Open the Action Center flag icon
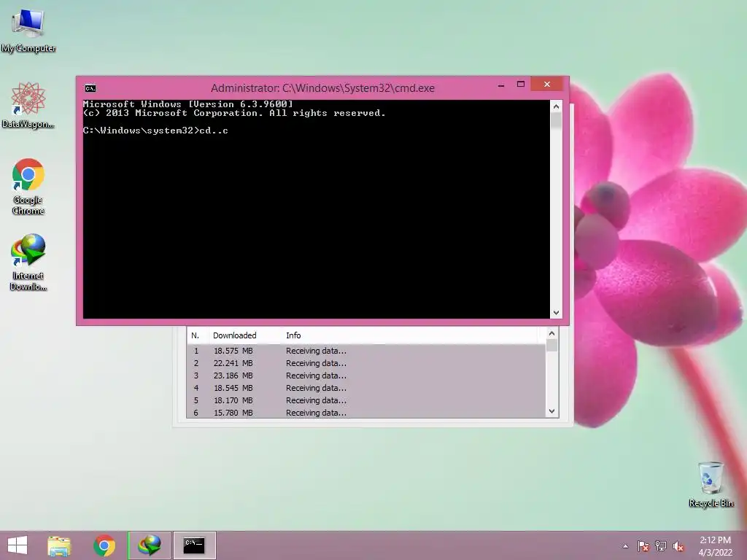 (643, 546)
